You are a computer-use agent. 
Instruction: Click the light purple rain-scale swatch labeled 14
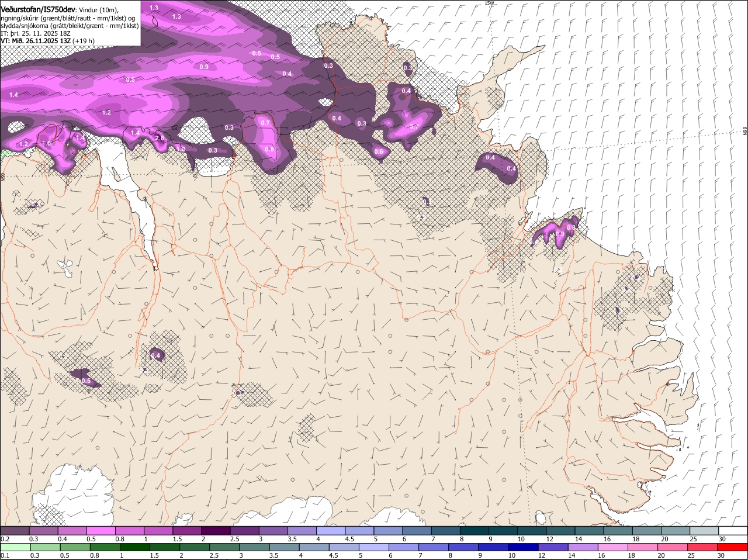(583, 547)
